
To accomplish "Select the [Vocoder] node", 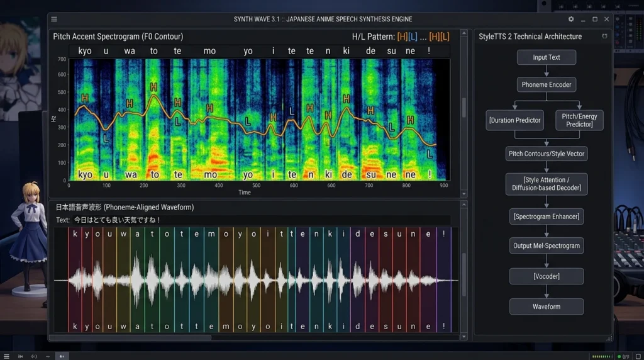I will [547, 276].
